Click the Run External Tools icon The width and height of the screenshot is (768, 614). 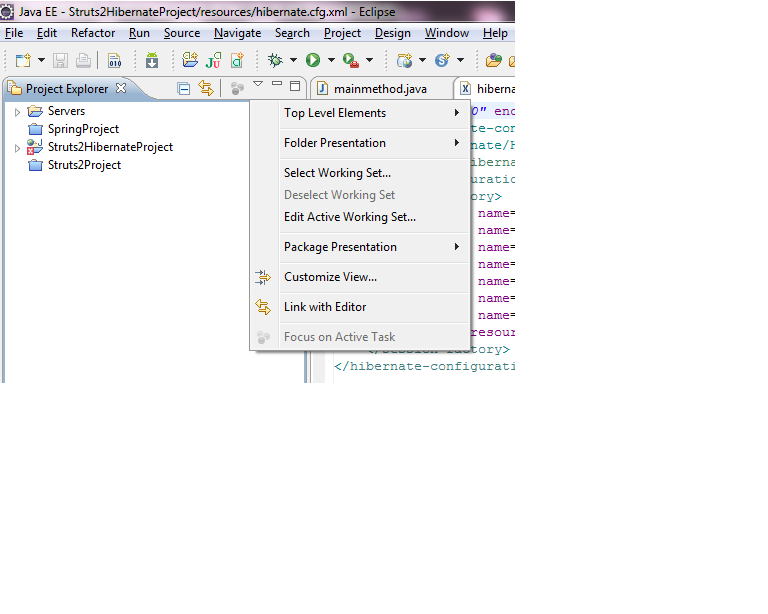[x=351, y=60]
